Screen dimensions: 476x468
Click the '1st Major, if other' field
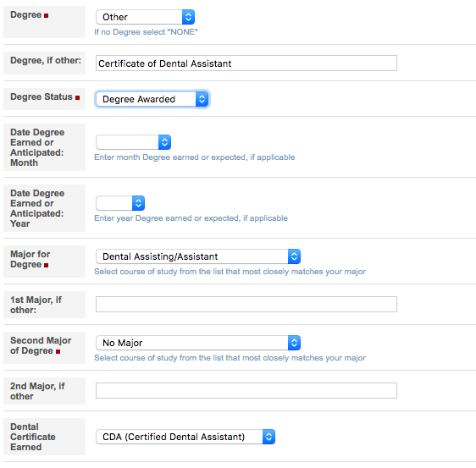(x=246, y=304)
